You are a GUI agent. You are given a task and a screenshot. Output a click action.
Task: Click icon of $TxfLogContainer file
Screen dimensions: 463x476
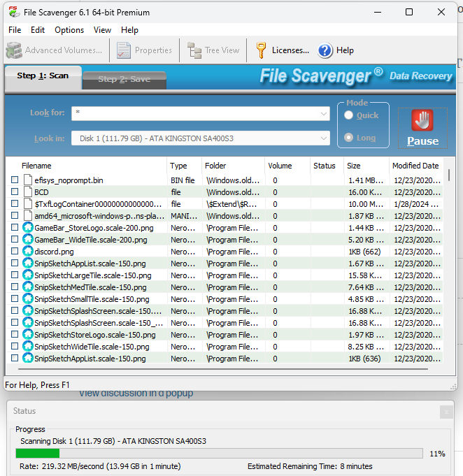28,203
